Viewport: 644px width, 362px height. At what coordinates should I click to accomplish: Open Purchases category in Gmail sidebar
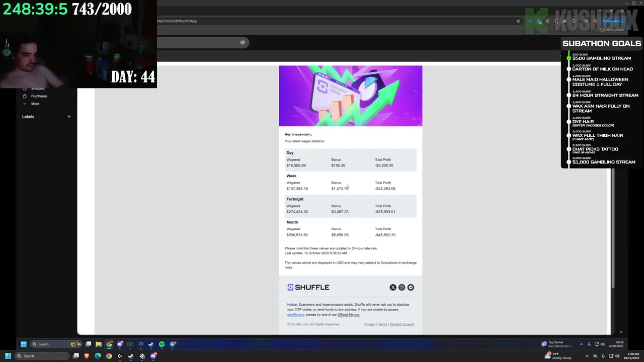[39, 96]
